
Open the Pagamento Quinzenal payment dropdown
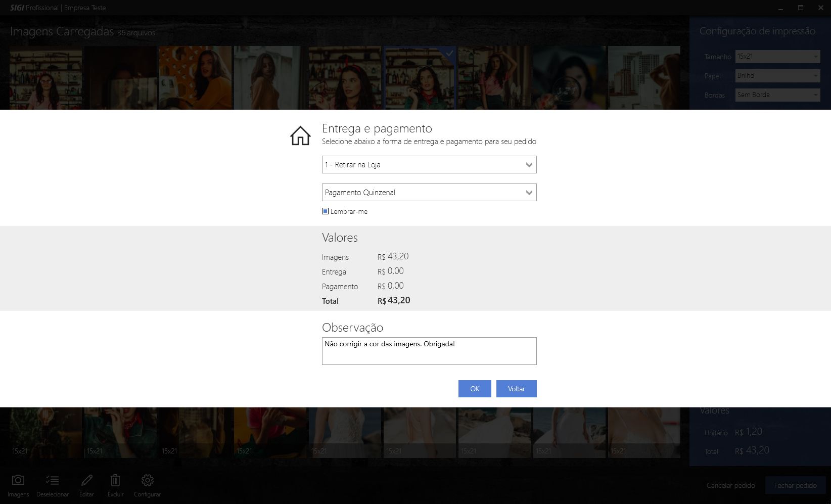[429, 193]
